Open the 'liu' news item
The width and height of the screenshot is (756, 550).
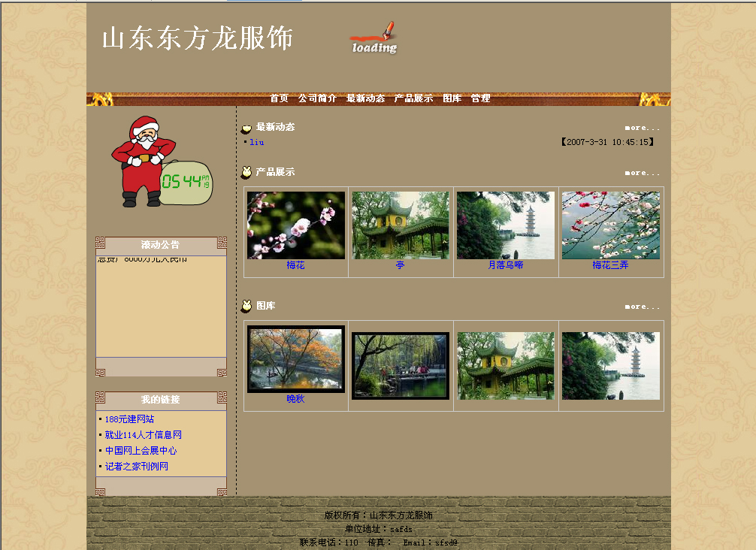pyautogui.click(x=257, y=142)
